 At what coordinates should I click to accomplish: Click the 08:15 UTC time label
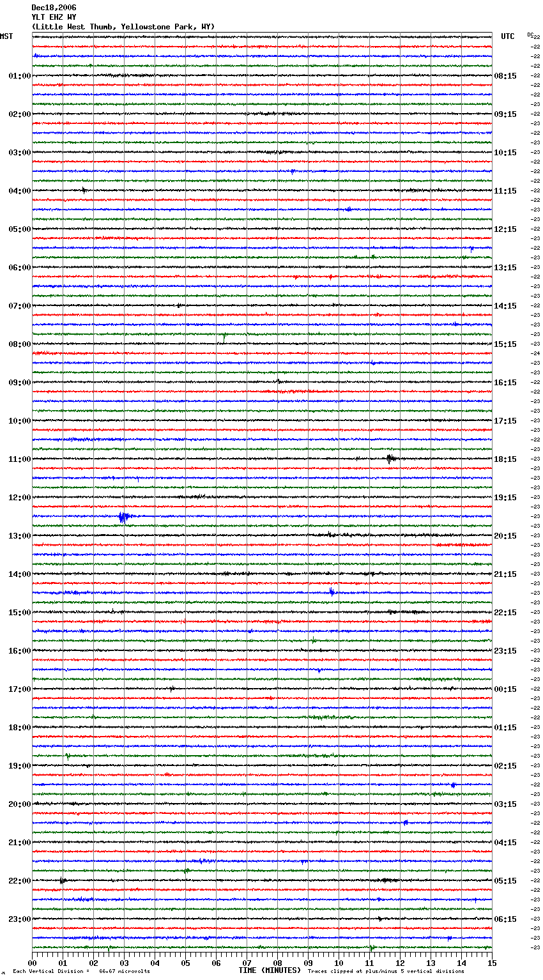[x=505, y=76]
